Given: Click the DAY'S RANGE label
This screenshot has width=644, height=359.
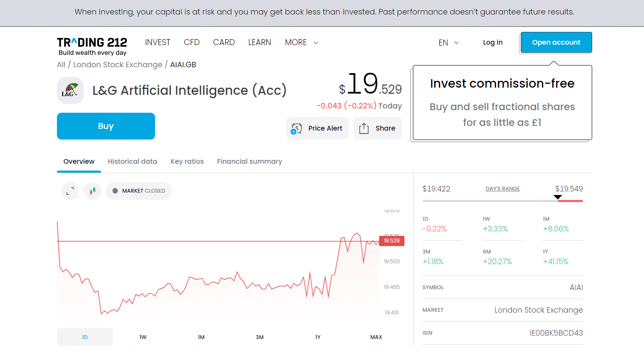Looking at the screenshot, I should click(x=503, y=189).
